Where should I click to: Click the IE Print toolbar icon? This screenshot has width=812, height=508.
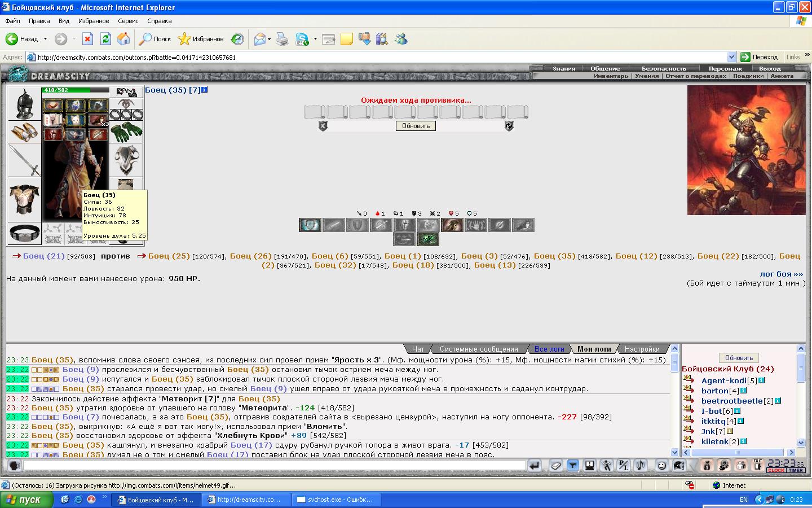282,39
